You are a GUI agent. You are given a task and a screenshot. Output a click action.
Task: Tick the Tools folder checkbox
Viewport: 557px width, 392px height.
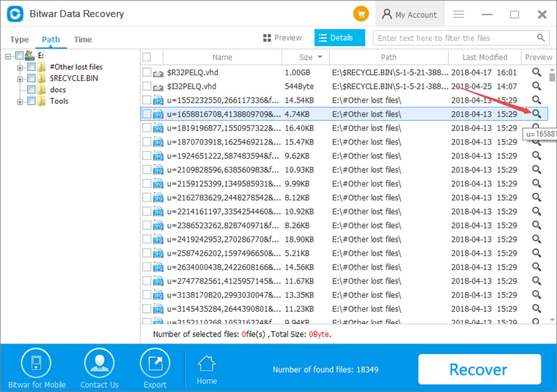tap(31, 101)
